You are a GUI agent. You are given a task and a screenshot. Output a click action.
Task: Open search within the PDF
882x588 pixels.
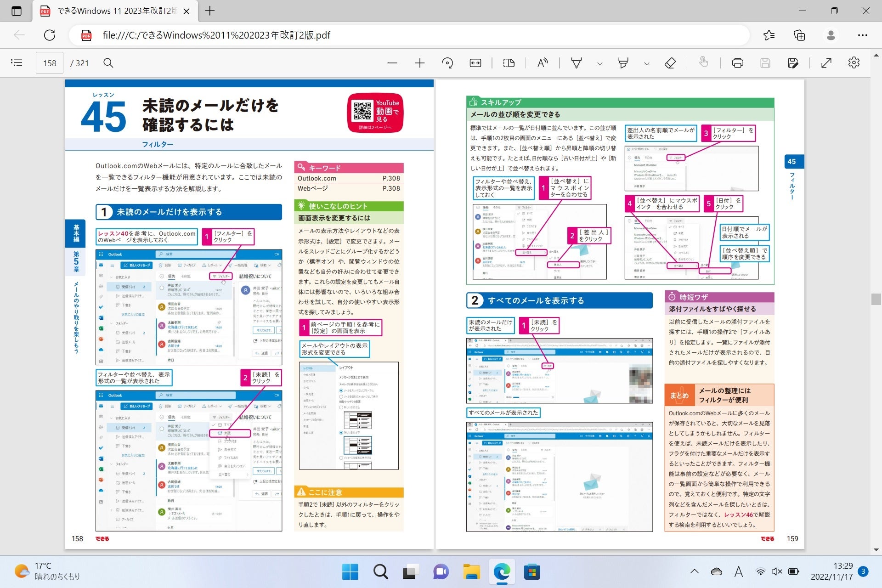click(x=108, y=63)
